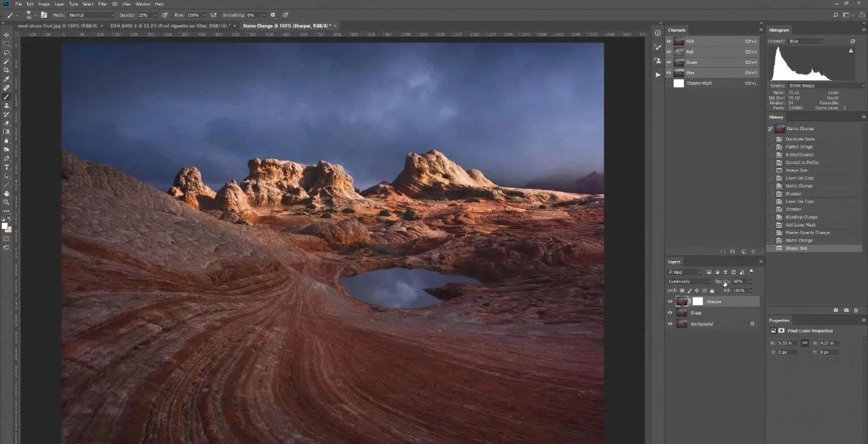Create new snapshot with camera icon
The width and height of the screenshot is (868, 444).
pos(846,310)
